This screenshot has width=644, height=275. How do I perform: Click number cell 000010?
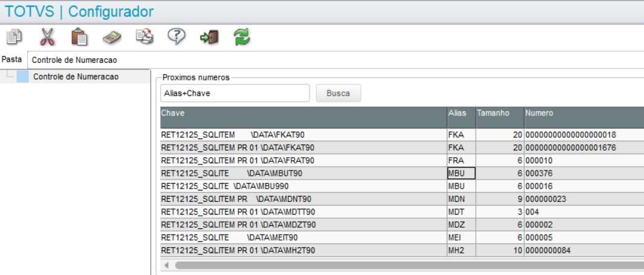(584, 160)
